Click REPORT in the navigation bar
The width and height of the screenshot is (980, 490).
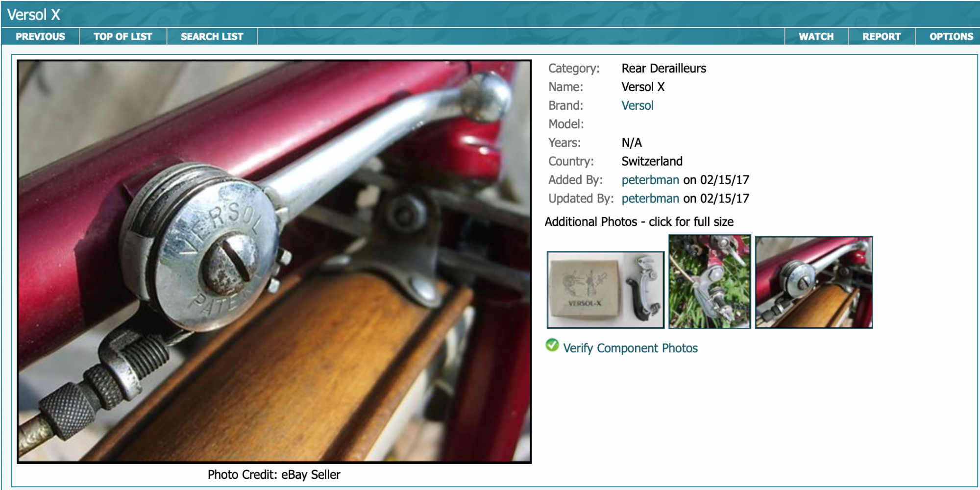[x=881, y=37]
